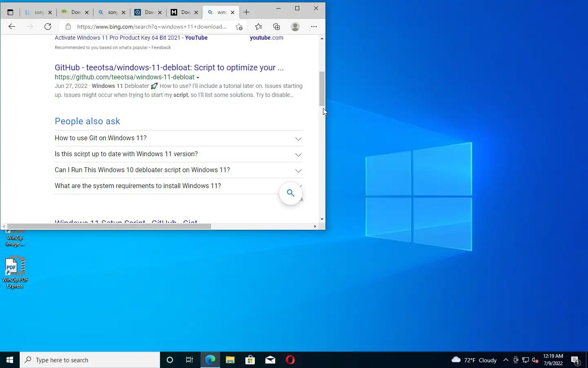View site information lock icon
This screenshot has width=588, height=368.
(68, 27)
